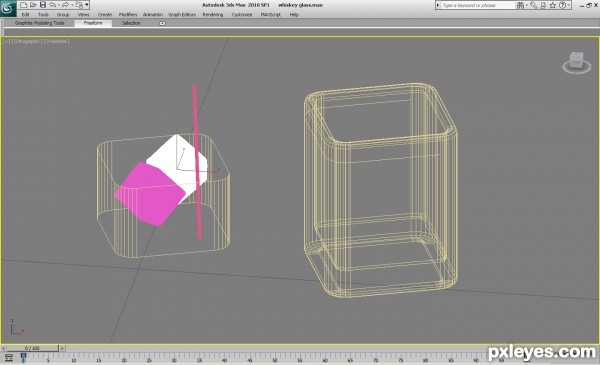This screenshot has width=600, height=365.
Task: Open the Help menu
Action: pos(293,15)
